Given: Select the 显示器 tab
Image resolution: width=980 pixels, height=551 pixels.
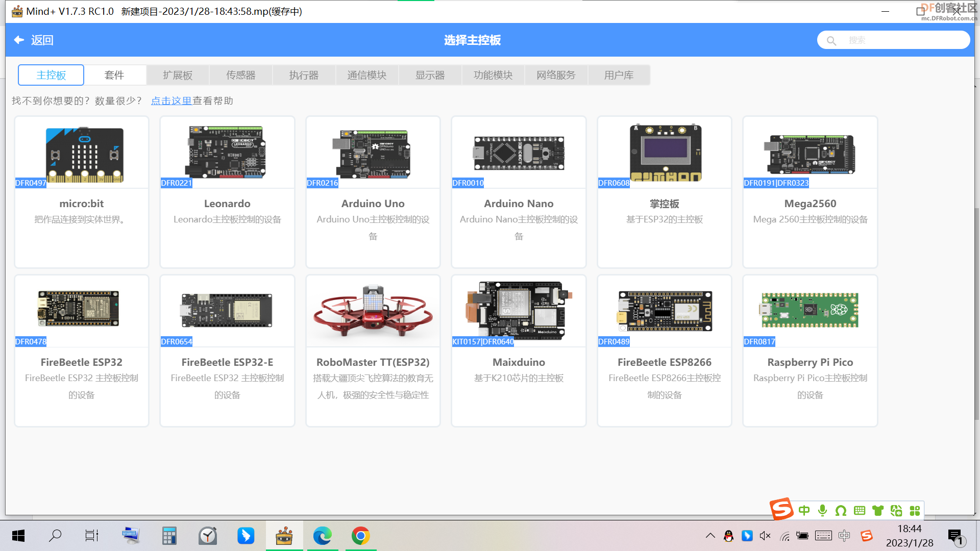Looking at the screenshot, I should tap(430, 75).
